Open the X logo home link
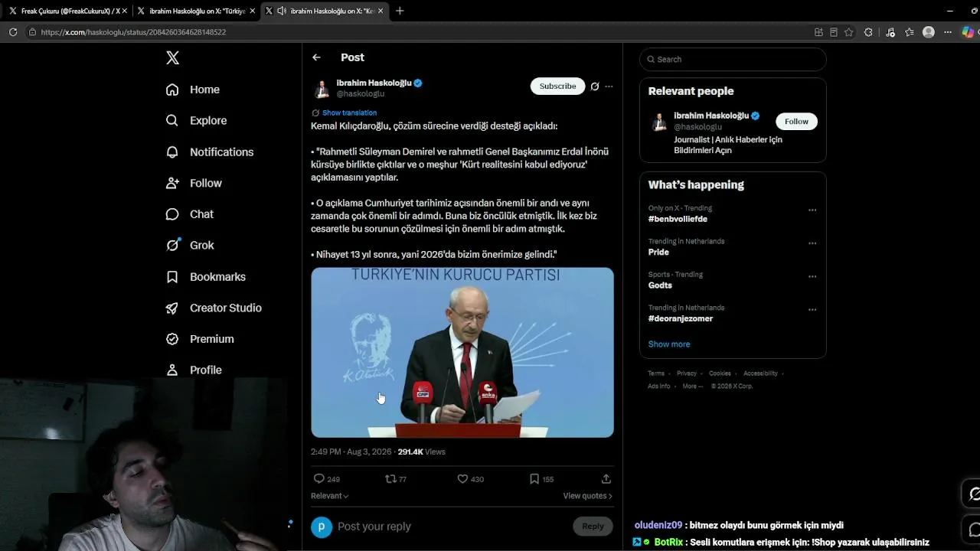Image resolution: width=980 pixels, height=551 pixels. click(173, 58)
